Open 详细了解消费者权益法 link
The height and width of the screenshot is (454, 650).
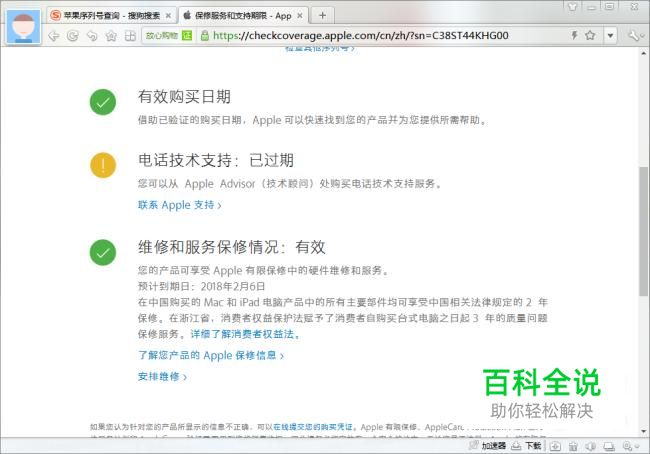(x=245, y=334)
